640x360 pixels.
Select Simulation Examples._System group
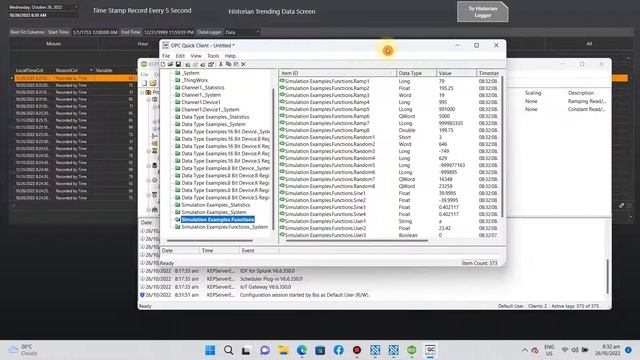point(214,212)
